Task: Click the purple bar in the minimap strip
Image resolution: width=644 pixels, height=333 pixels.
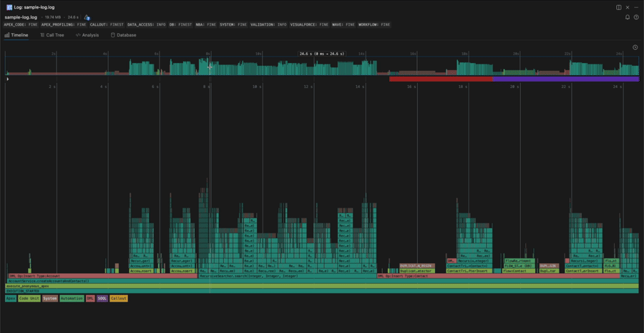Action: (x=566, y=79)
